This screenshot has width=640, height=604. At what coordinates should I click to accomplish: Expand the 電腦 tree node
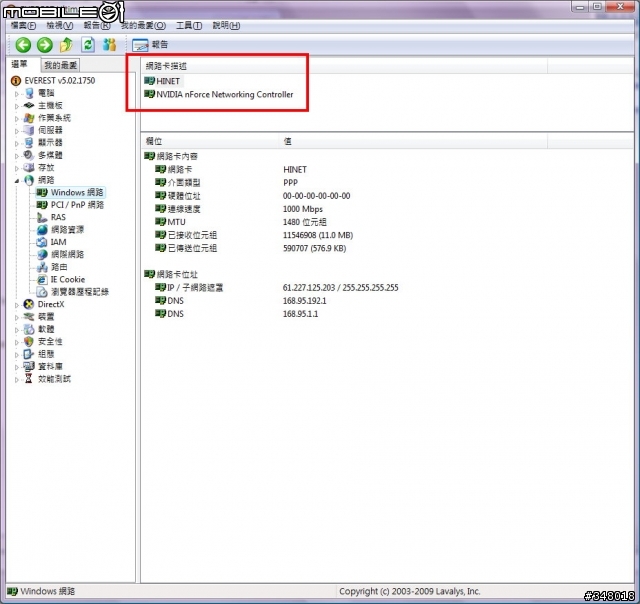[17, 93]
